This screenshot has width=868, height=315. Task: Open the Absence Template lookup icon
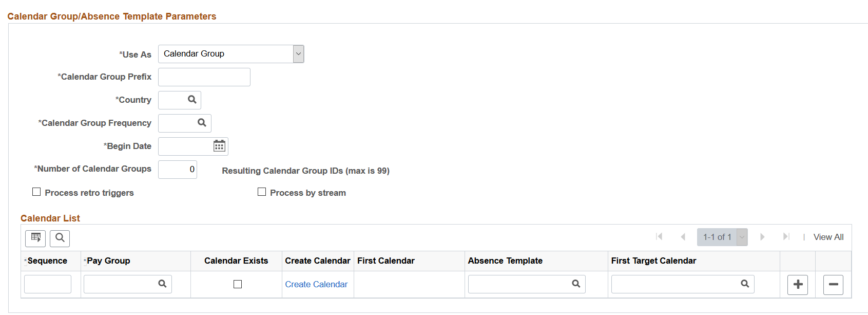[x=576, y=284]
